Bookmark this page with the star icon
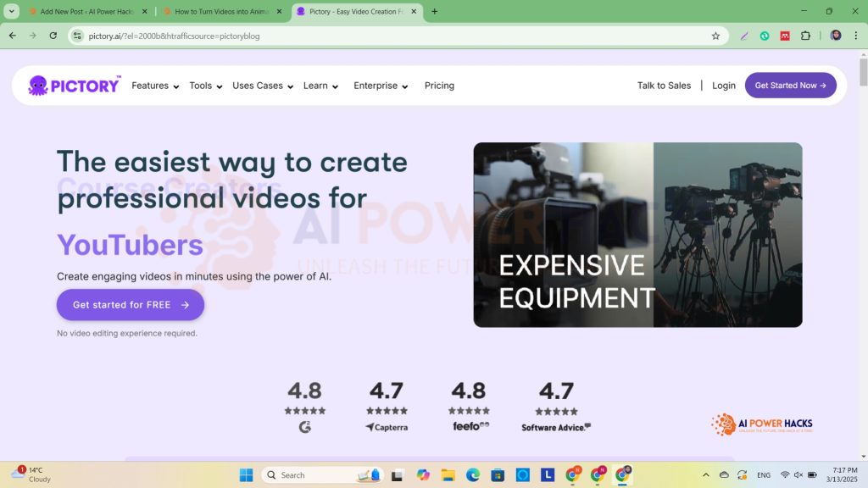This screenshot has height=488, width=868. 715,36
